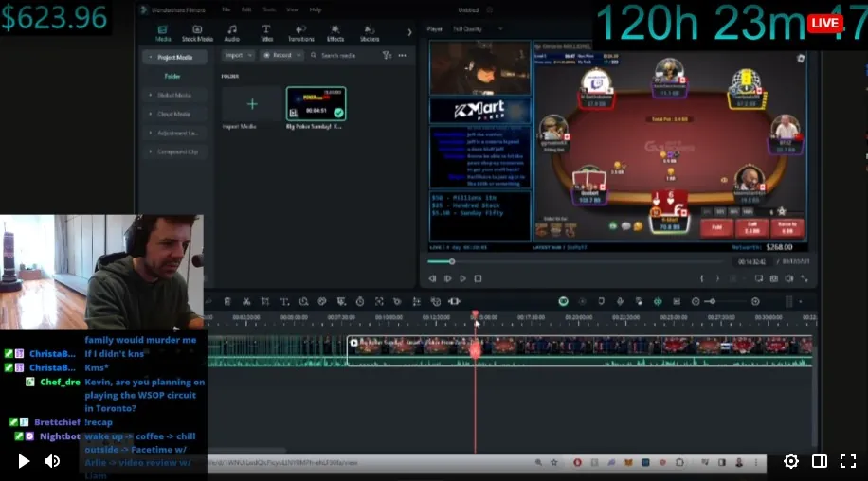Open the Titles tab
The image size is (868, 481).
coord(266,33)
